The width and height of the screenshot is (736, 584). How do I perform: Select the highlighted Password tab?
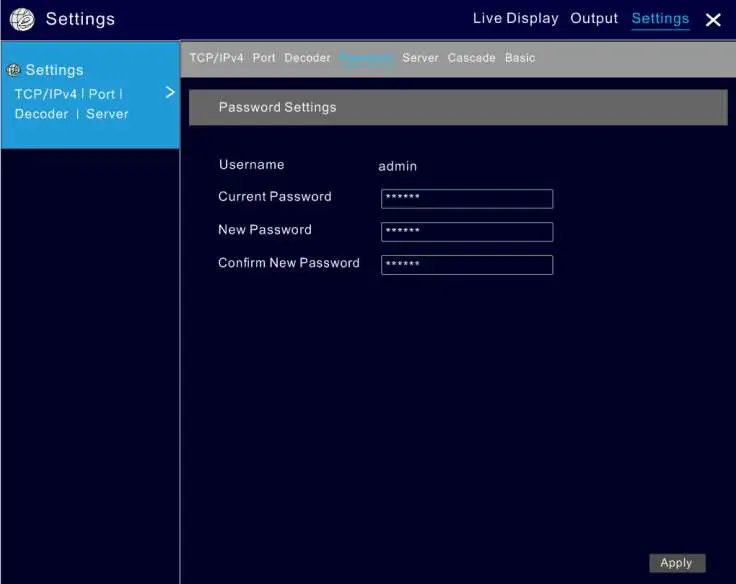coord(366,58)
